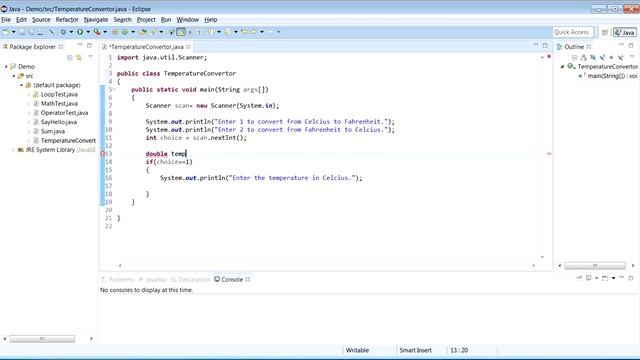The width and height of the screenshot is (640, 360).
Task: Collapse the (default package) node
Action: pyautogui.click(x=21, y=85)
